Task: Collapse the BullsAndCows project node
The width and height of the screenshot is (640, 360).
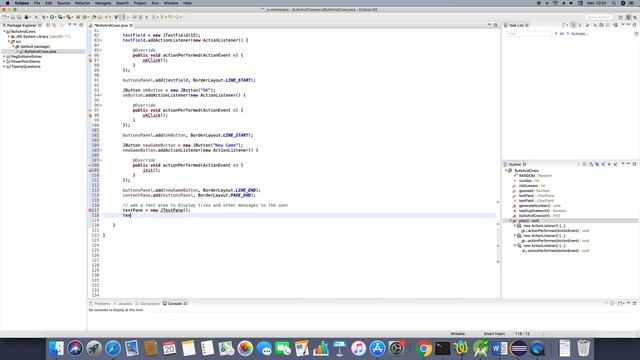Action: coord(4,31)
